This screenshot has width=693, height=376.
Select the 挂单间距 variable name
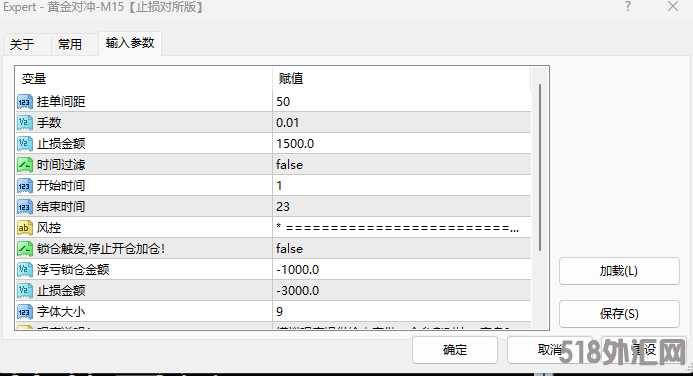pos(61,102)
